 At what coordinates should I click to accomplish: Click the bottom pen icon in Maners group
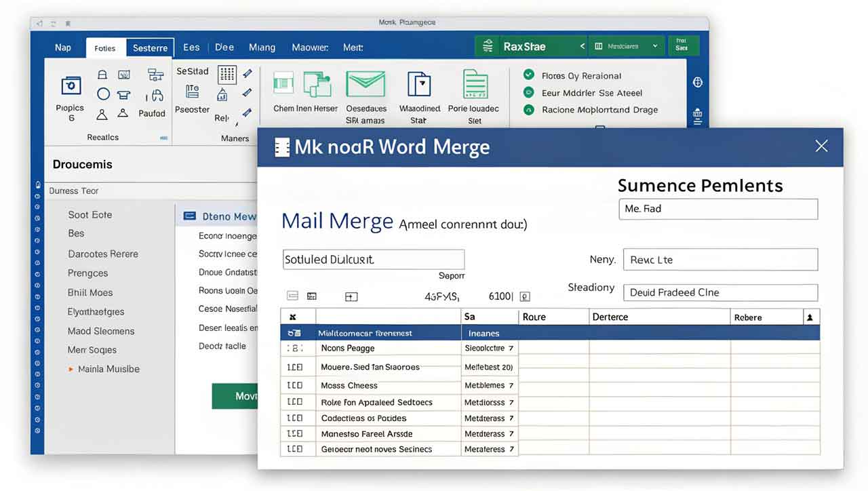pos(247,113)
